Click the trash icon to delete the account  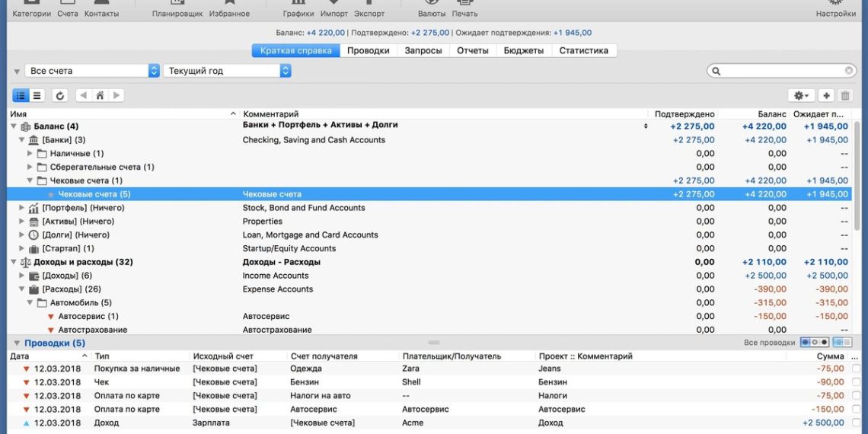click(x=845, y=95)
